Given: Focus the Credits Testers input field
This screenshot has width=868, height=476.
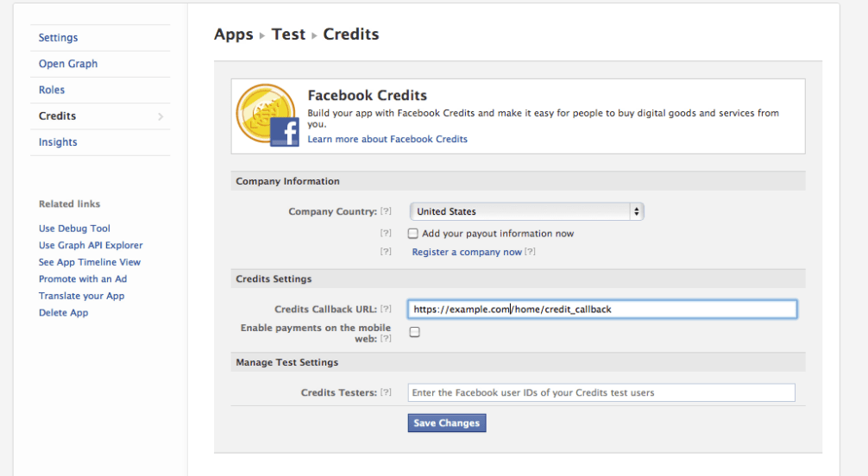Looking at the screenshot, I should tap(601, 392).
